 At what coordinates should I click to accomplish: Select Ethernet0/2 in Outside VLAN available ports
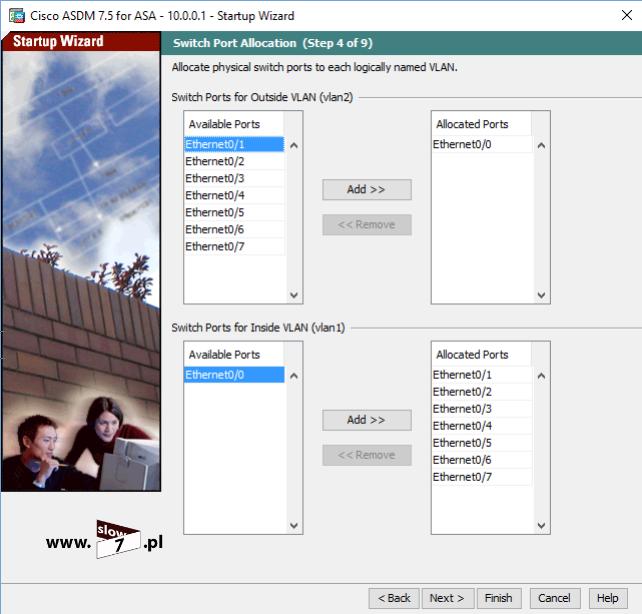pos(234,161)
